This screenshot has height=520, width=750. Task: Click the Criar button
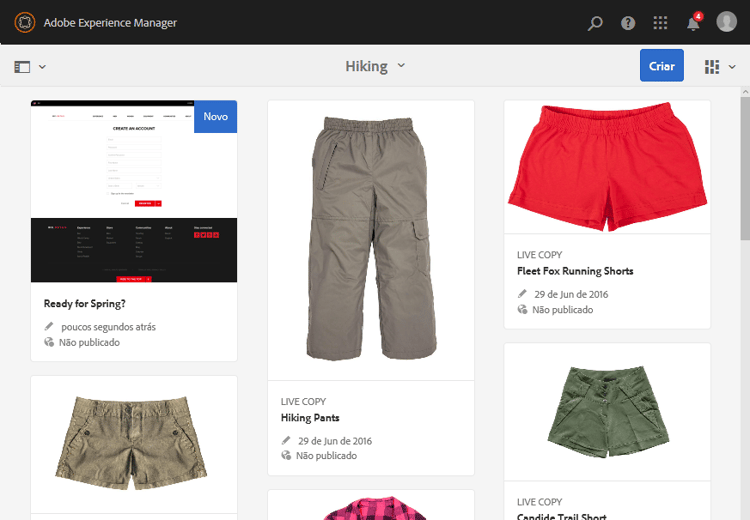pos(662,66)
